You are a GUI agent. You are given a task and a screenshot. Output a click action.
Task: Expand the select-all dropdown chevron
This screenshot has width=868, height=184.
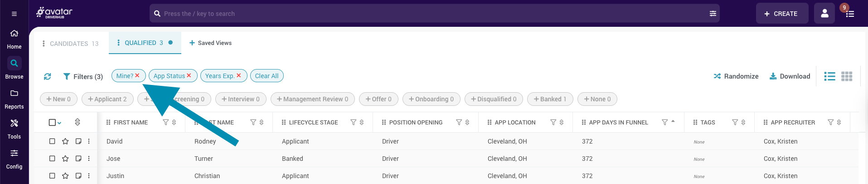pyautogui.click(x=59, y=123)
